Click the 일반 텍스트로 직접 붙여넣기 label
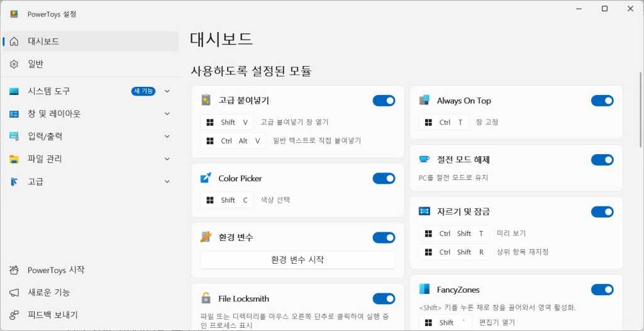644x331 pixels. tap(317, 141)
